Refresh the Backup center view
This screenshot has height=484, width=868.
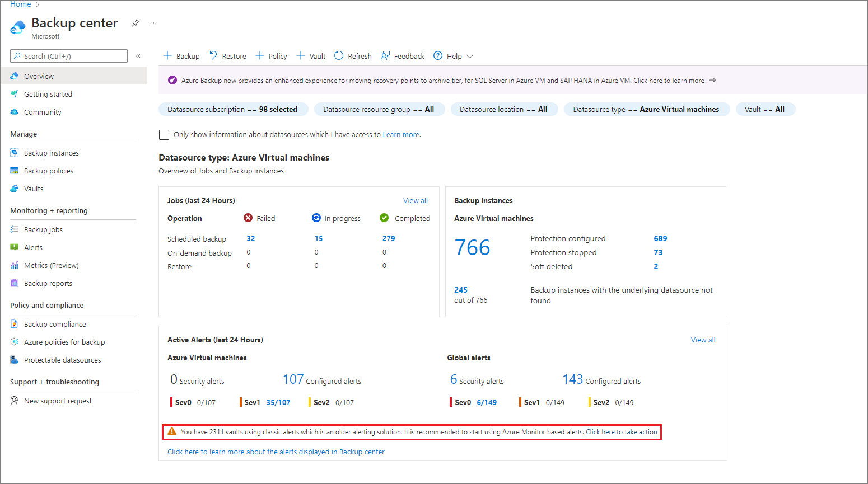pos(353,56)
